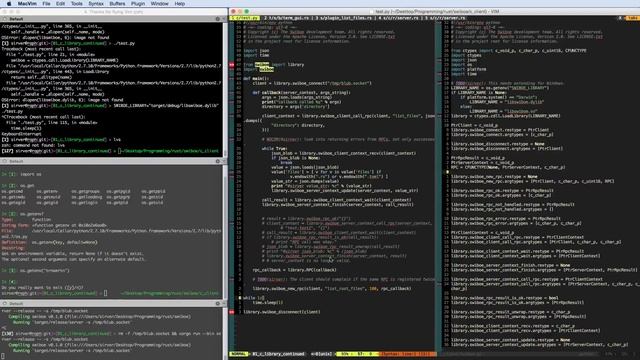Click 'PtrRpcResult = c_void_p' line in right pane

pyautogui.click(x=478, y=158)
